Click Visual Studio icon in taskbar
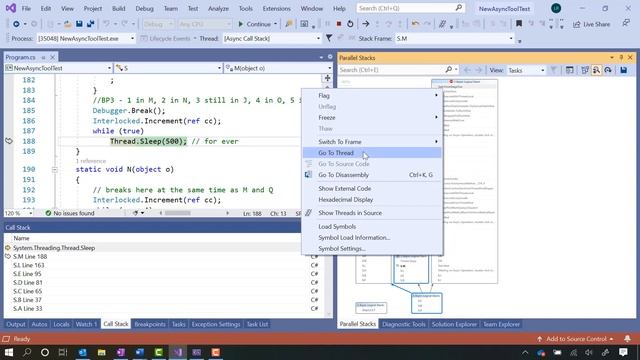640x360 pixels. coord(178,352)
